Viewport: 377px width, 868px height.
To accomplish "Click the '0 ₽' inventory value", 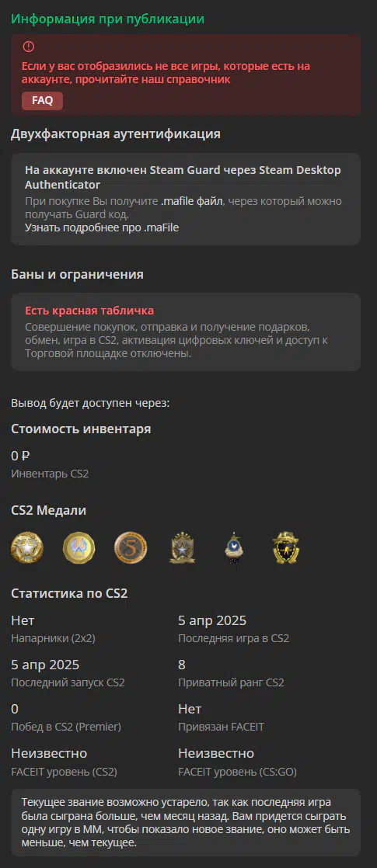I will coord(20,457).
